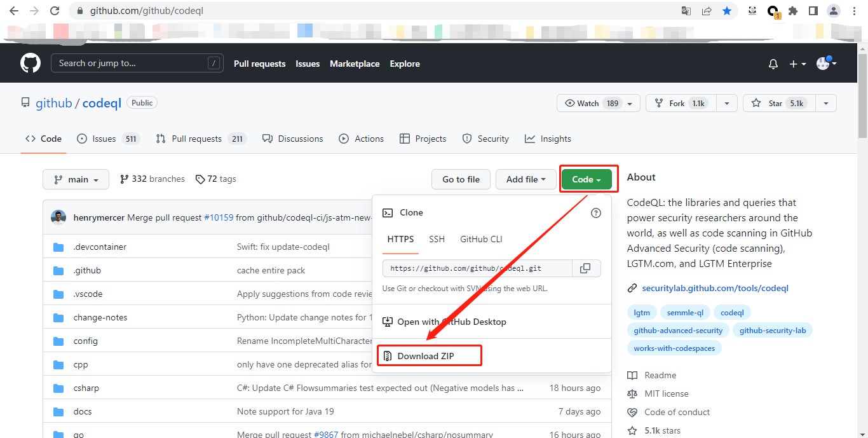The image size is (868, 438).
Task: Open the Projects tab
Action: (423, 139)
